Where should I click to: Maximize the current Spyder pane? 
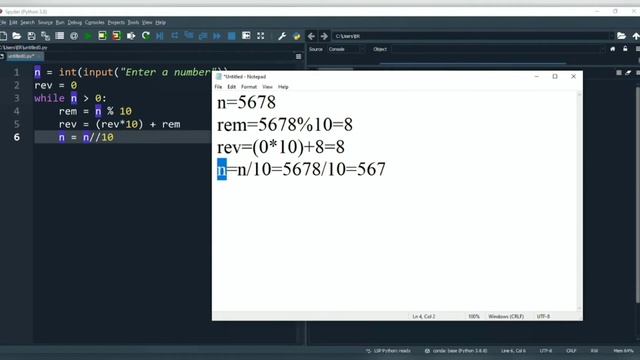pos(246,36)
